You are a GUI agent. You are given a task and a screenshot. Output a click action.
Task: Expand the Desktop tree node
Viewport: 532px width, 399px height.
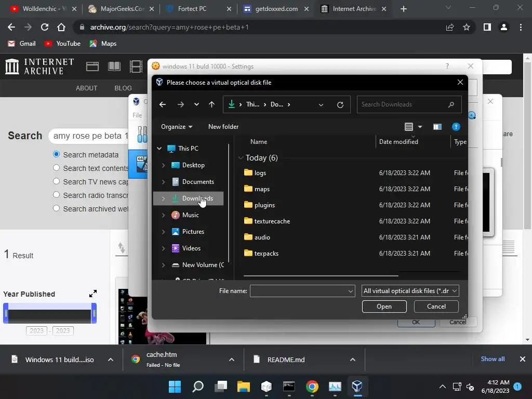pos(163,165)
